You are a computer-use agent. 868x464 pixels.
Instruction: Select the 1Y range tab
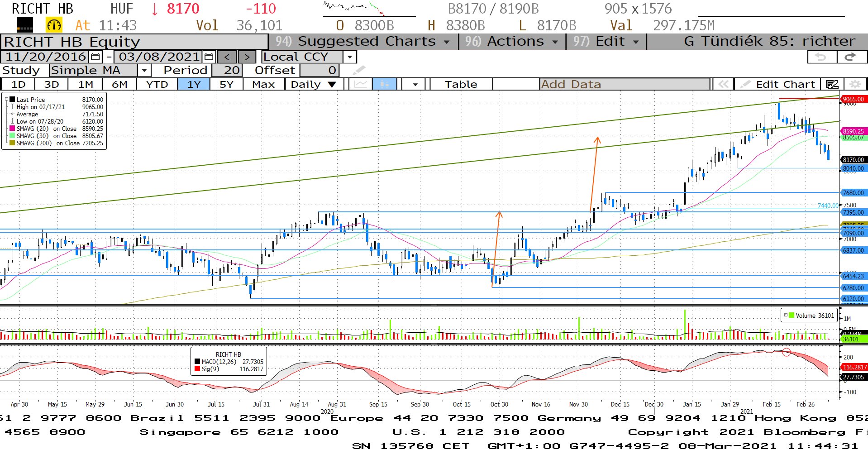click(194, 84)
